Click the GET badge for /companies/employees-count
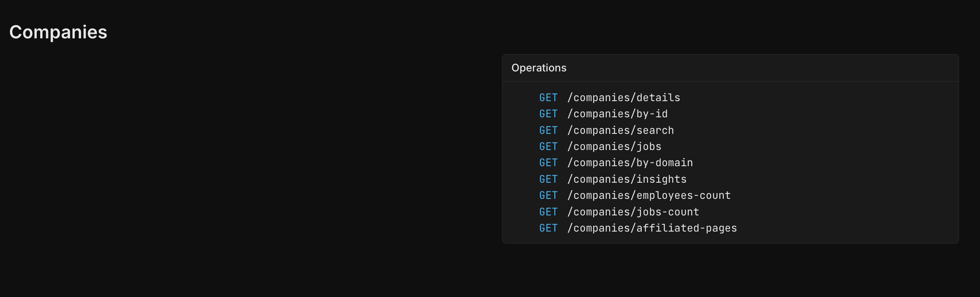980x297 pixels. [548, 196]
